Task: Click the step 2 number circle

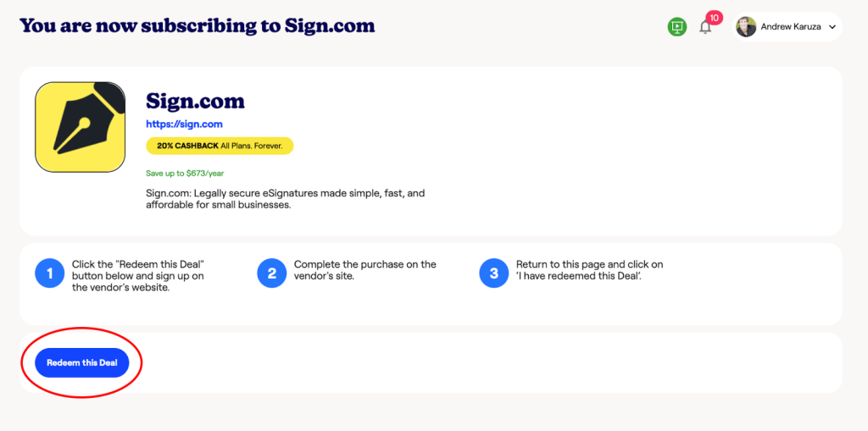Action: click(272, 274)
